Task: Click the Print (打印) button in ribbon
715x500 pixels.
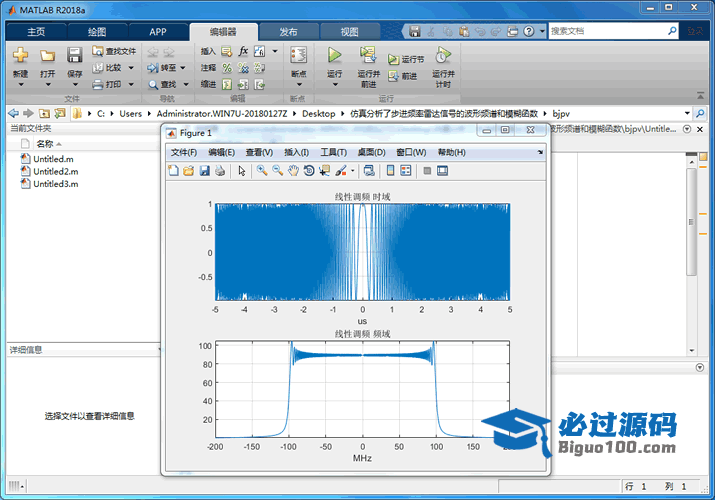Action: (x=108, y=84)
